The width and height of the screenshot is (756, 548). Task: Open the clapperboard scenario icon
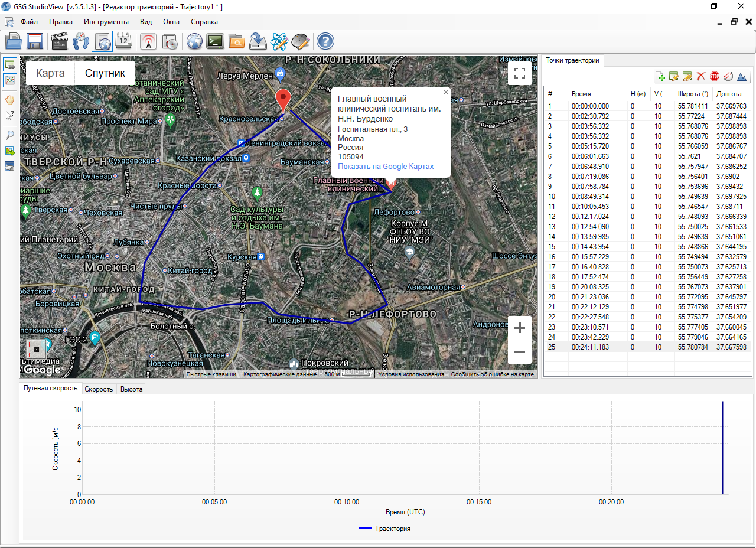[x=60, y=41]
